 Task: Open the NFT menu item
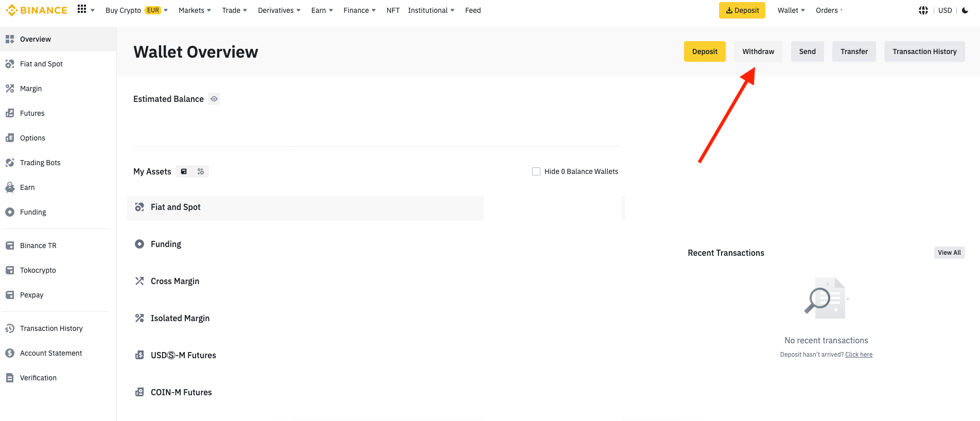pyautogui.click(x=393, y=10)
